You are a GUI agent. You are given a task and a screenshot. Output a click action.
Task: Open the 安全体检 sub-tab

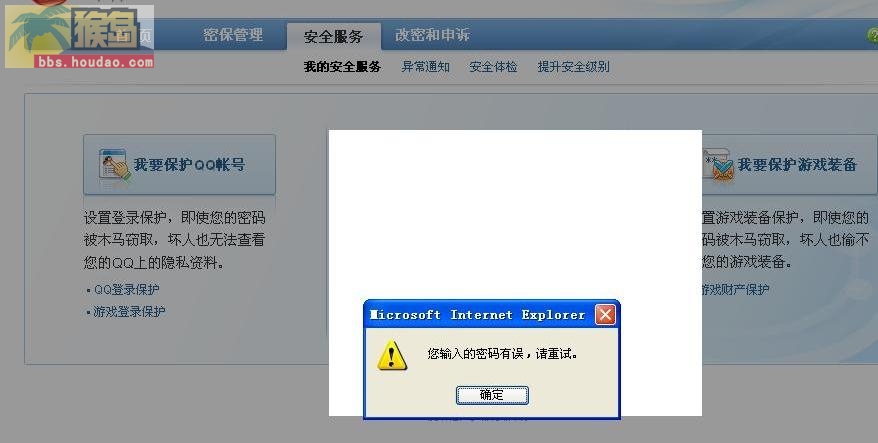[x=493, y=67]
